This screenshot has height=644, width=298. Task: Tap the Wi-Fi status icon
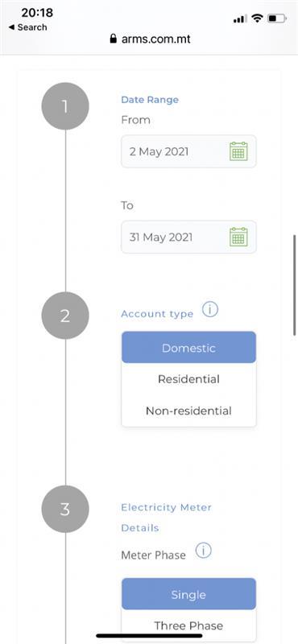click(257, 19)
